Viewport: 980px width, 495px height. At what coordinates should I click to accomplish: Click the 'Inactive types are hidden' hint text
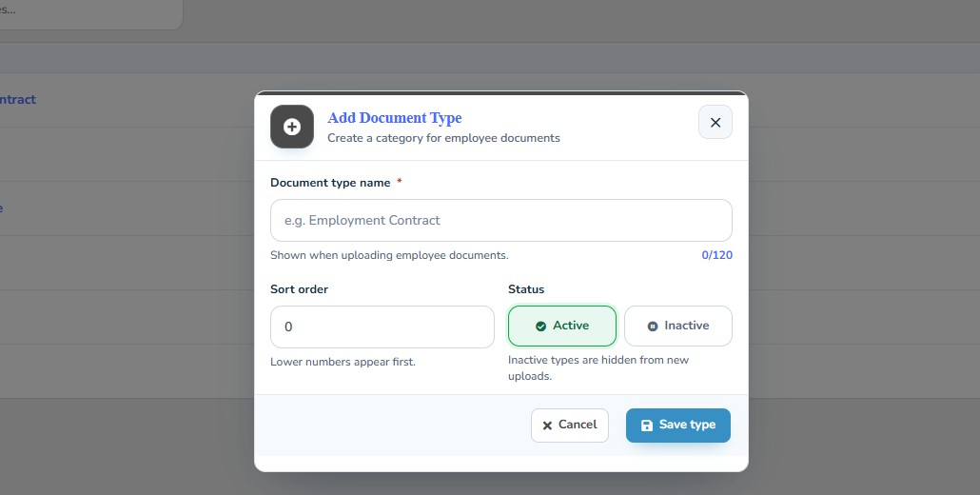coord(598,367)
